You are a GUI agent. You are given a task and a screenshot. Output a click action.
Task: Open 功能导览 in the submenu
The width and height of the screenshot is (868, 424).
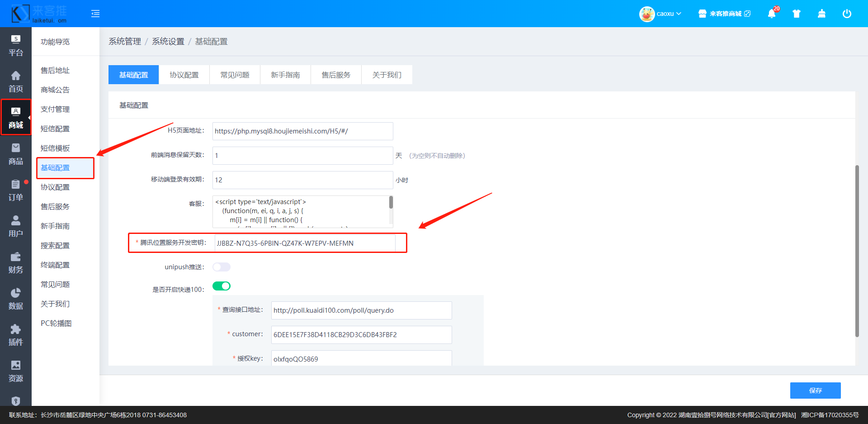(55, 42)
